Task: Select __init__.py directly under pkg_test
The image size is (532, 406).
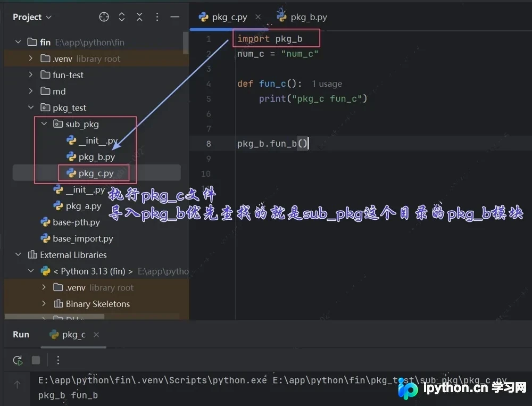Action: point(85,189)
